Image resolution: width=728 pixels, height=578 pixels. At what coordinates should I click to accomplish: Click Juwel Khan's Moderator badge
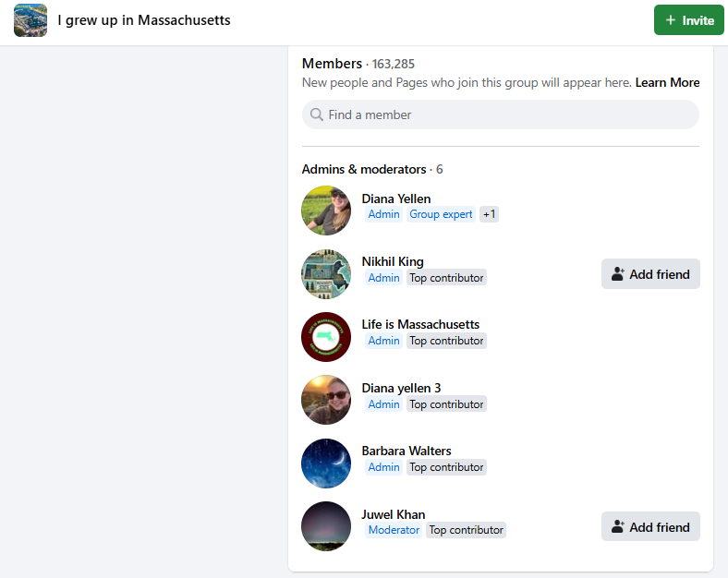click(x=394, y=530)
